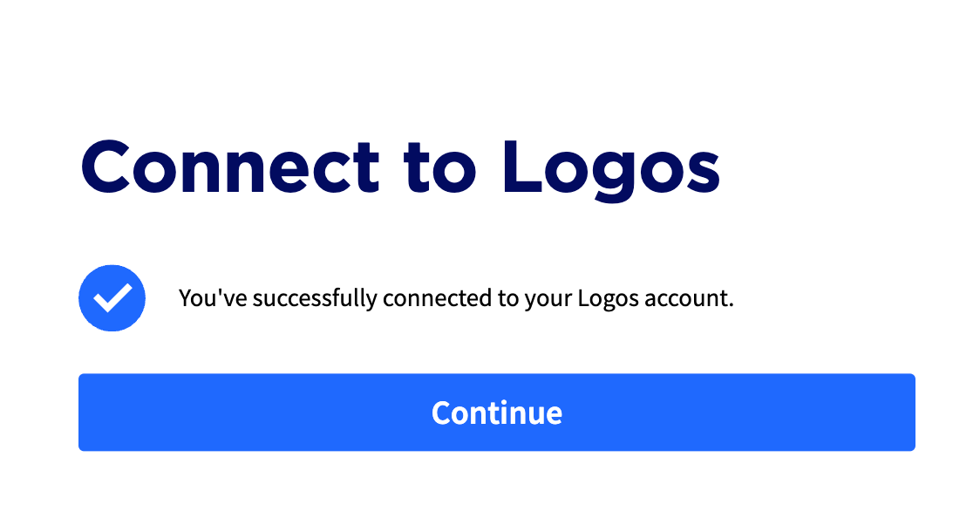
Task: Click Logos in the confirmation sentence
Action: 608,299
